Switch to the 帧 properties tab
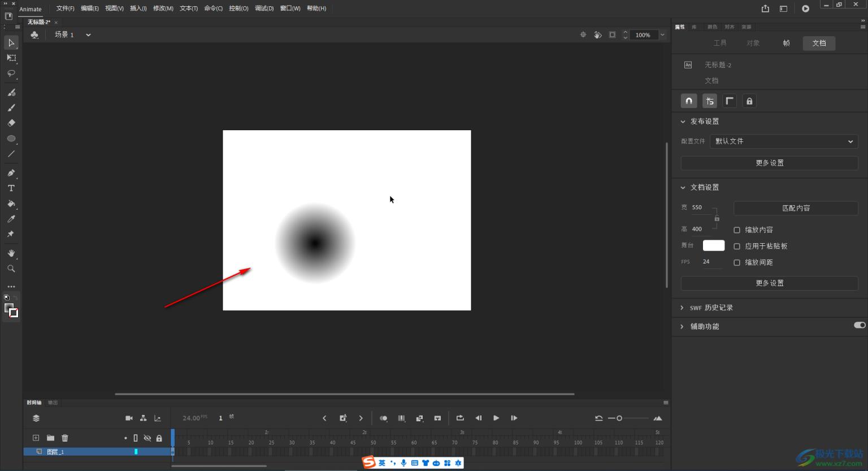The width and height of the screenshot is (868, 471). click(786, 43)
